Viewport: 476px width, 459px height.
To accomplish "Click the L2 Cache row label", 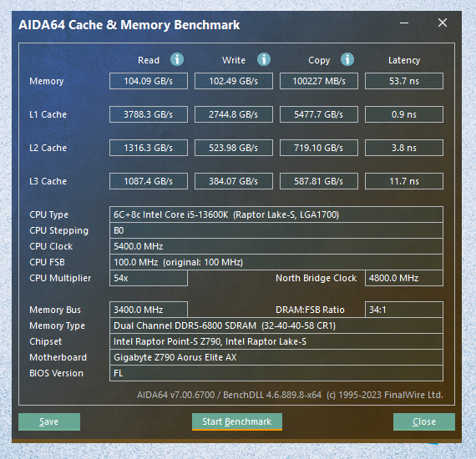I will click(48, 148).
